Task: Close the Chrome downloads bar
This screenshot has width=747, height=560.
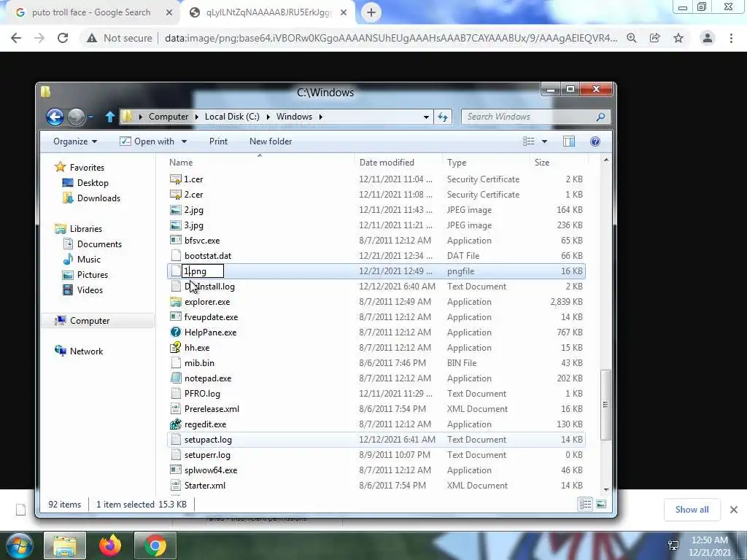Action: coord(734,510)
